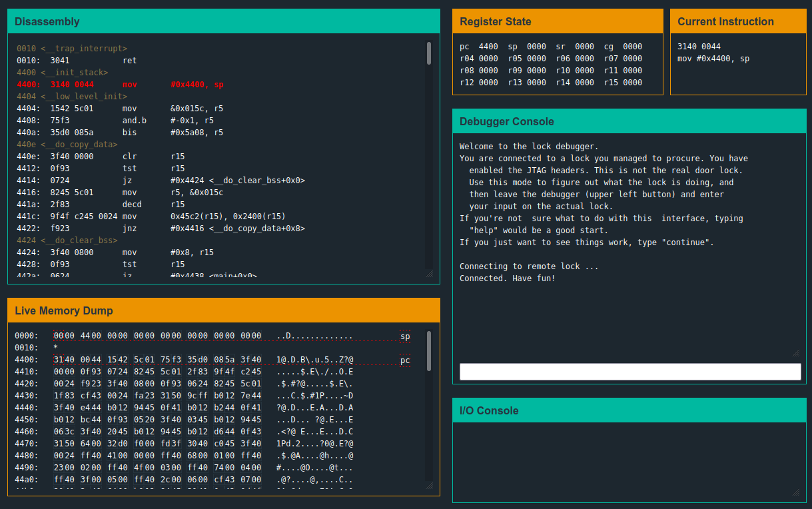The height and width of the screenshot is (509, 812).
Task: Click the Debugger Console panel header
Action: click(x=629, y=121)
